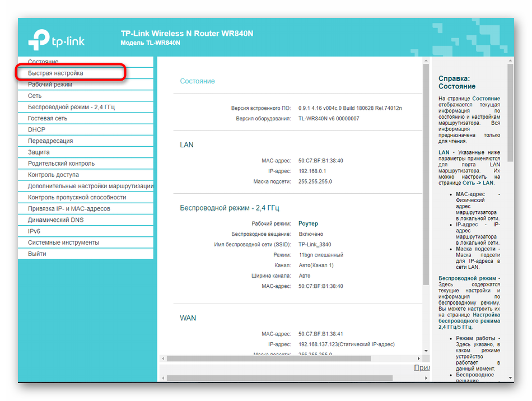
Task: Open the Динамический DNS page
Action: pos(55,220)
